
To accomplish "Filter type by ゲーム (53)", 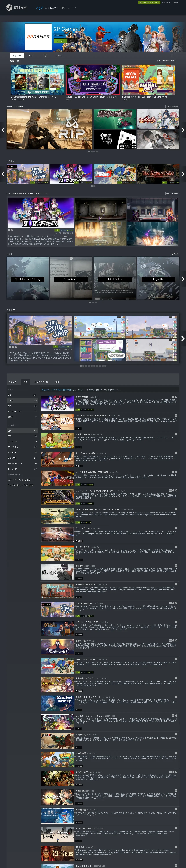I will click(x=22, y=401).
